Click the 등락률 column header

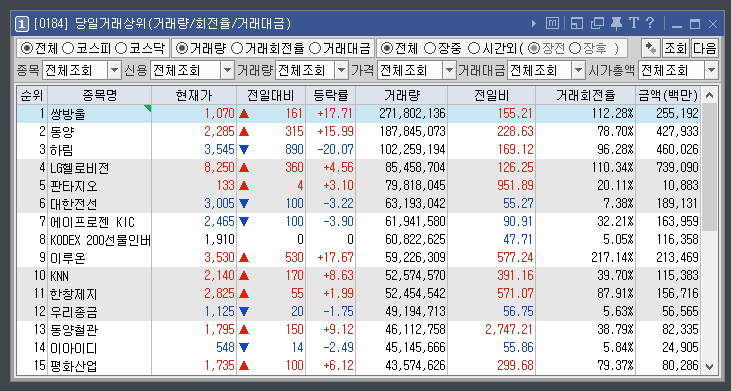click(x=331, y=96)
